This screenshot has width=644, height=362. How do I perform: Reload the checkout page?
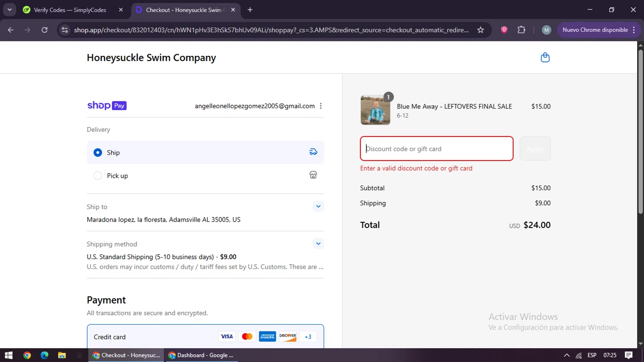click(45, 30)
